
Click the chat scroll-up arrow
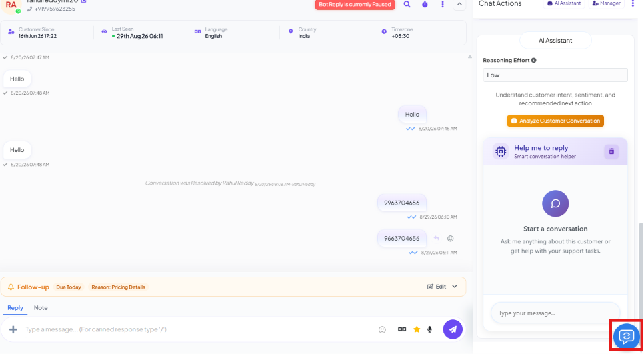click(x=469, y=57)
